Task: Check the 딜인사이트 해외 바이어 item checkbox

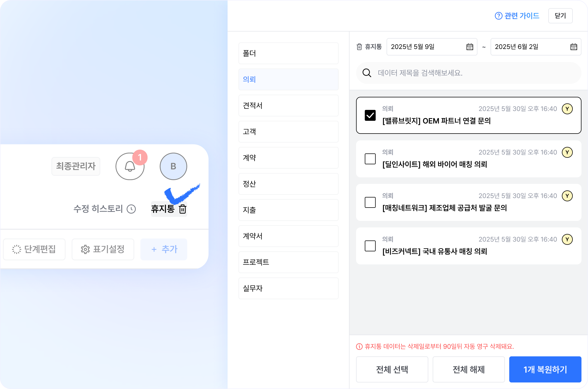Action: pos(370,159)
